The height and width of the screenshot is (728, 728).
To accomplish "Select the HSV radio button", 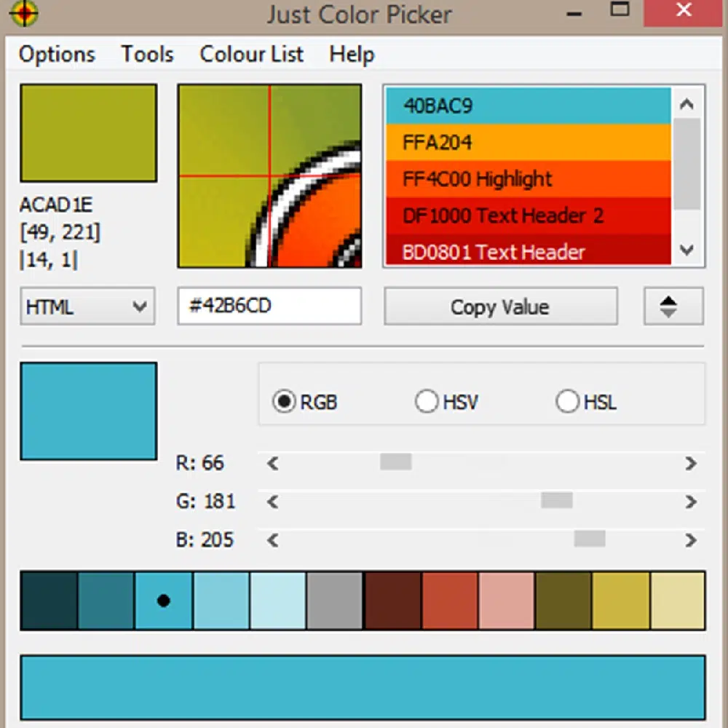I will click(x=426, y=402).
